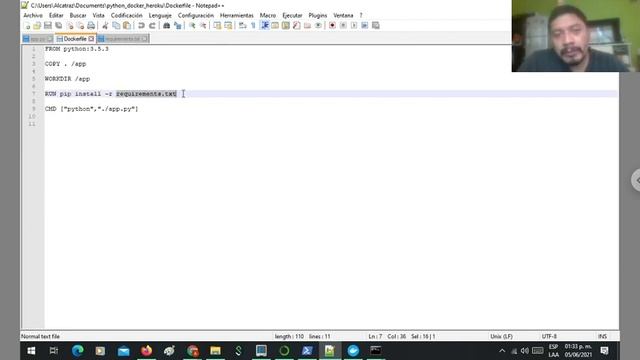Open the Windows Start menu
Viewport: 640px width, 360px height.
[x=31, y=351]
